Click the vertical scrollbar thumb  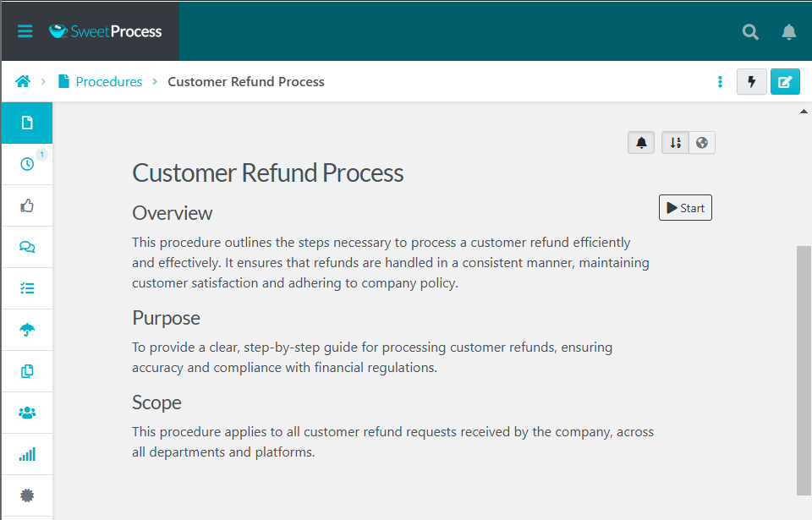coord(804,370)
